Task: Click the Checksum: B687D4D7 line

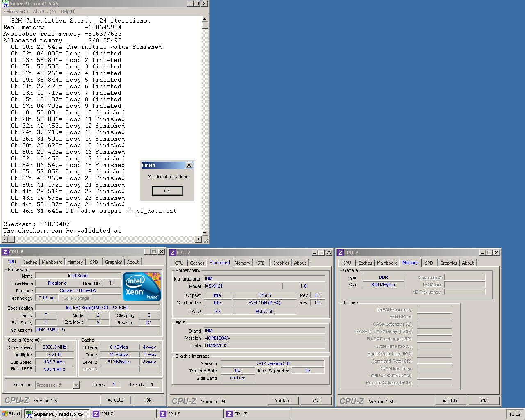Action: click(x=37, y=224)
